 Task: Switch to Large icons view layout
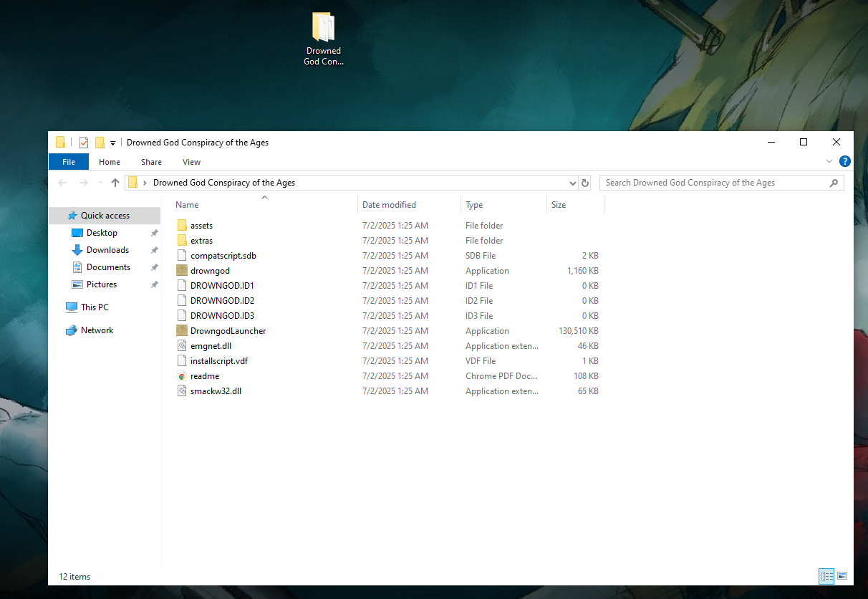(842, 576)
